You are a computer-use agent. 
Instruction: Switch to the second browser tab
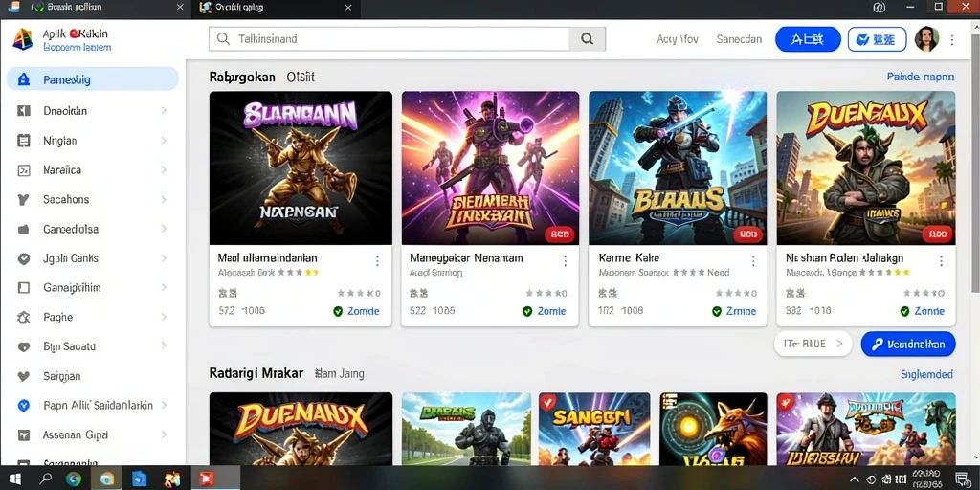(x=275, y=8)
